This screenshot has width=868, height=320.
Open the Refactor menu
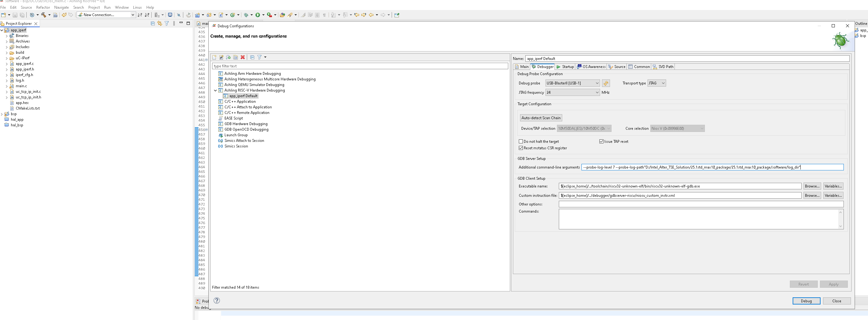point(43,7)
